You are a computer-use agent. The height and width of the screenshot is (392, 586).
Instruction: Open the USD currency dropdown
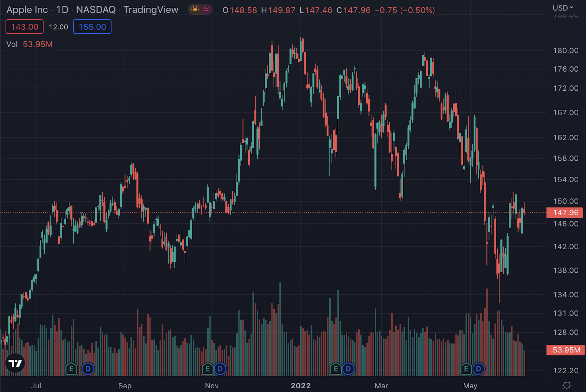point(563,8)
